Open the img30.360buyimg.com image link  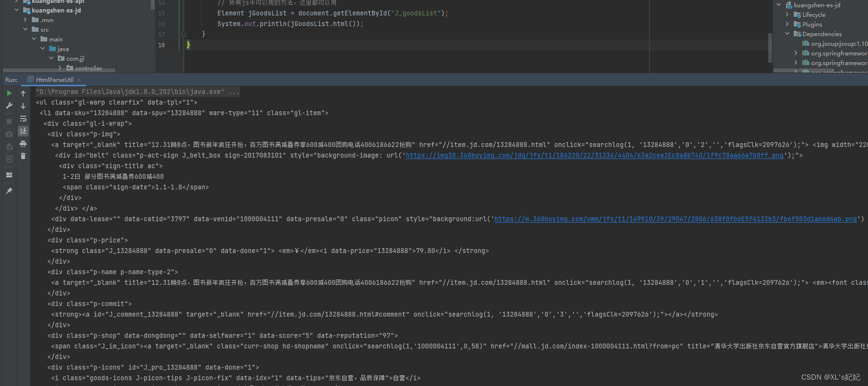coord(594,155)
